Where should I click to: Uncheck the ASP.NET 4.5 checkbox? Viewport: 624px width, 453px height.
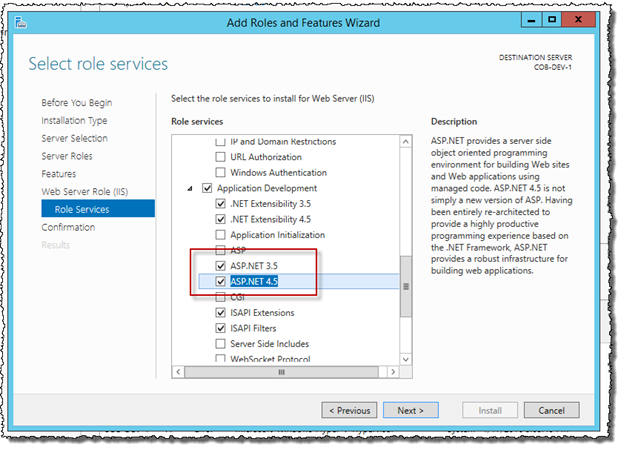click(220, 281)
